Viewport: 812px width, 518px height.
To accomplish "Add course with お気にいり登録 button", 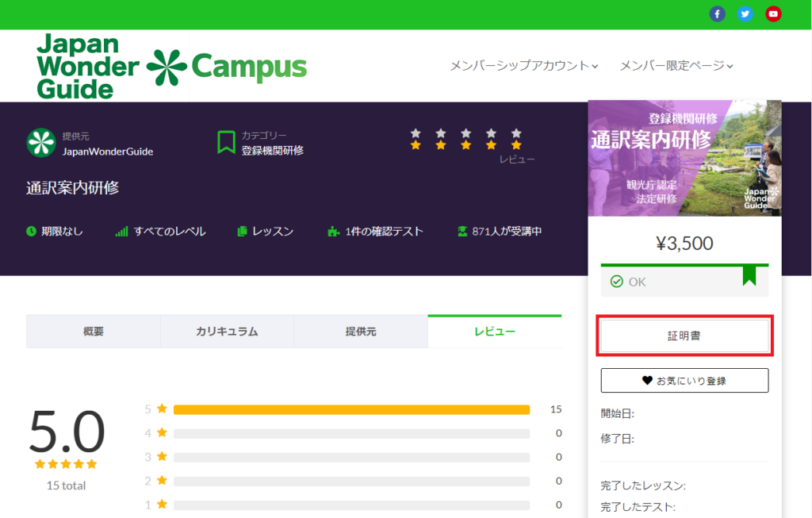I will [684, 381].
